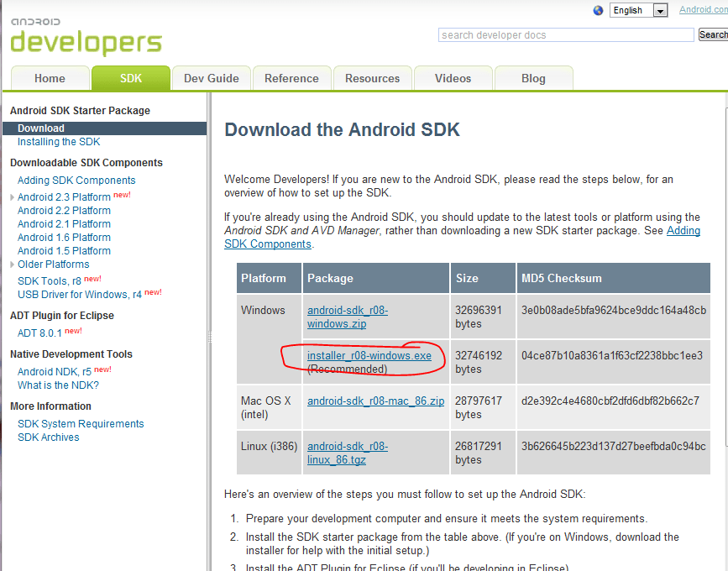Viewport: 728px width, 571px height.
Task: Open Android 1.5 Platform link
Action: 64,251
